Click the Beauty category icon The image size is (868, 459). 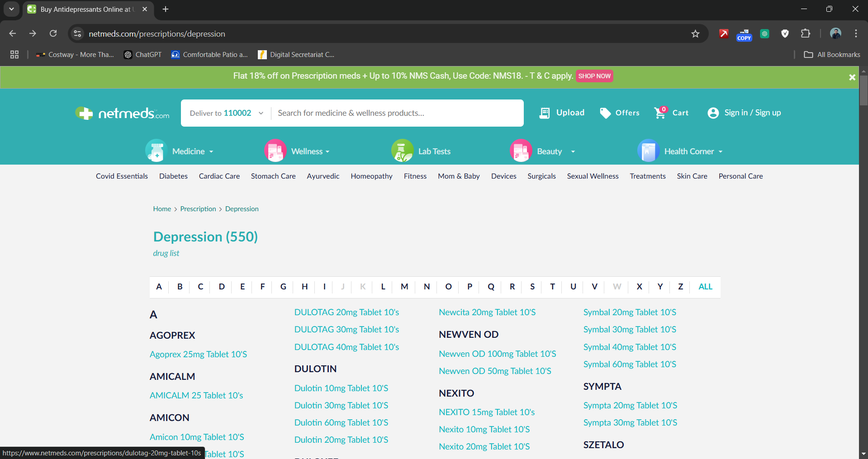(x=521, y=151)
